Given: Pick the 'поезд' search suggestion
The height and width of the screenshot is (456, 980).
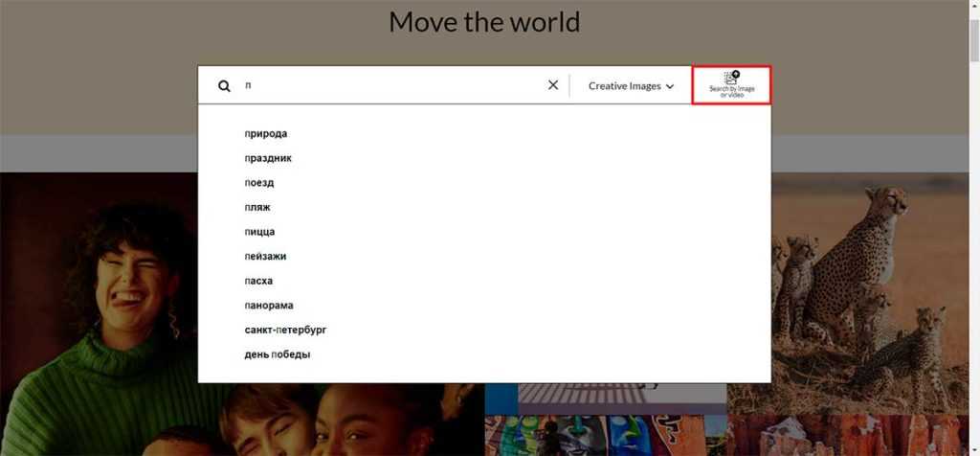Looking at the screenshot, I should click(x=259, y=183).
